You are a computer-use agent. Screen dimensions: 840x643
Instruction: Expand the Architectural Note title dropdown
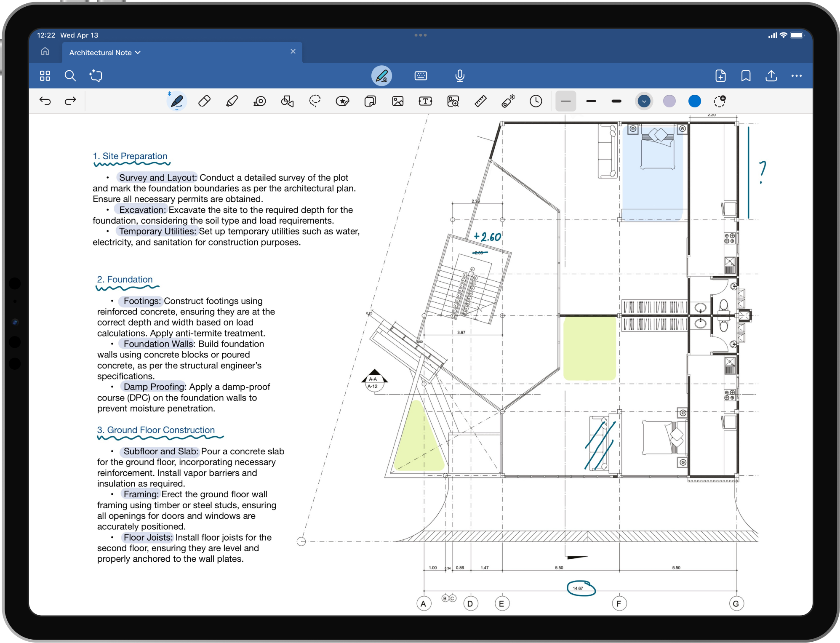(138, 53)
